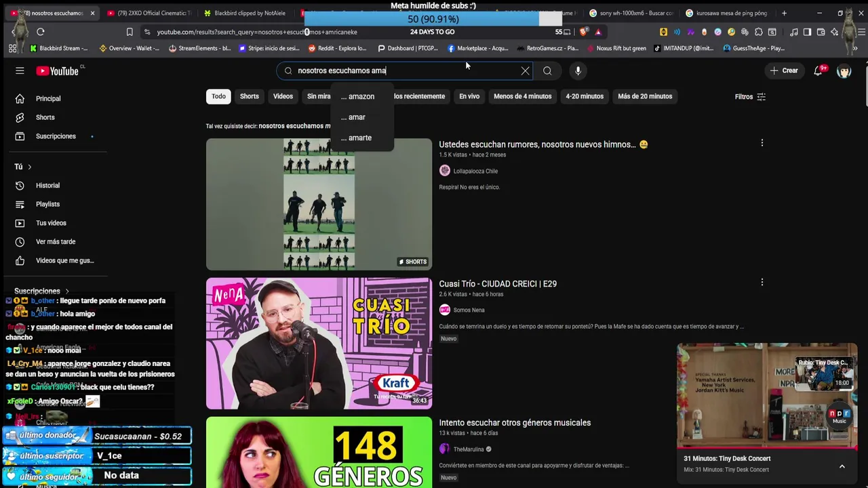Viewport: 868px width, 488px height.
Task: Open the 31 Minutos Tiny Desk miniplayer video
Action: coord(767,396)
